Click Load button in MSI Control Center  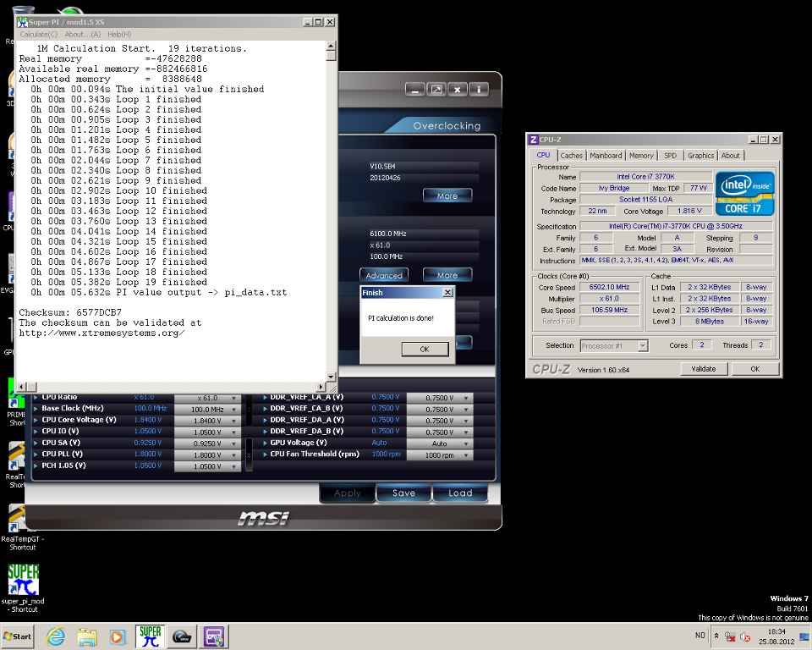pyautogui.click(x=460, y=493)
